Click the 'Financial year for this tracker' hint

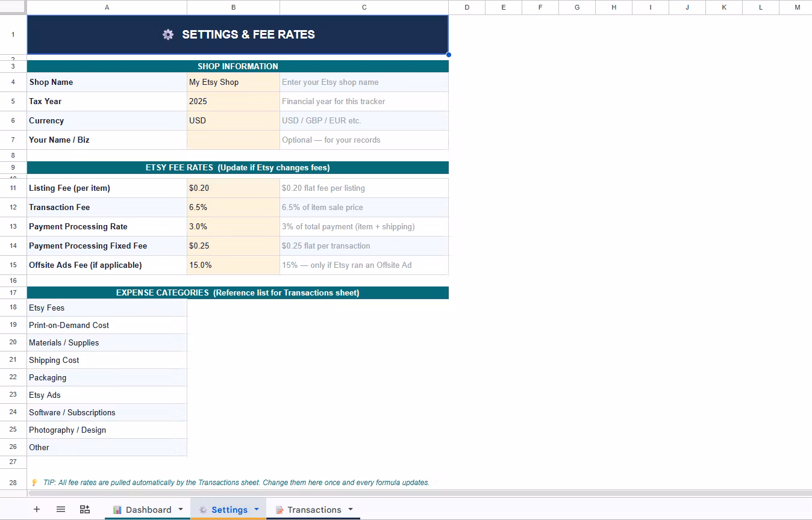pyautogui.click(x=364, y=101)
